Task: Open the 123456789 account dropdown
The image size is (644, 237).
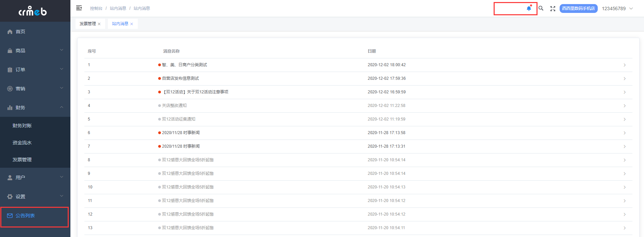Action: point(617,8)
